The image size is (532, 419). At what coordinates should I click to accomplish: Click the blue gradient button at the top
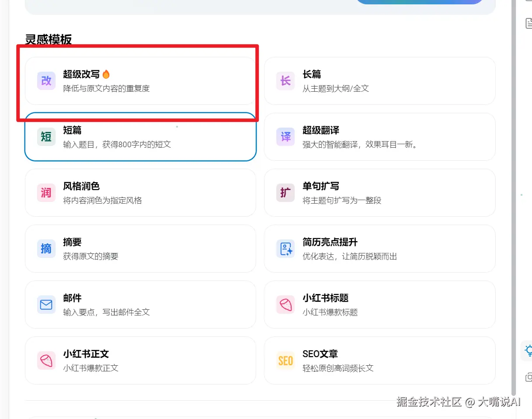(x=420, y=2)
